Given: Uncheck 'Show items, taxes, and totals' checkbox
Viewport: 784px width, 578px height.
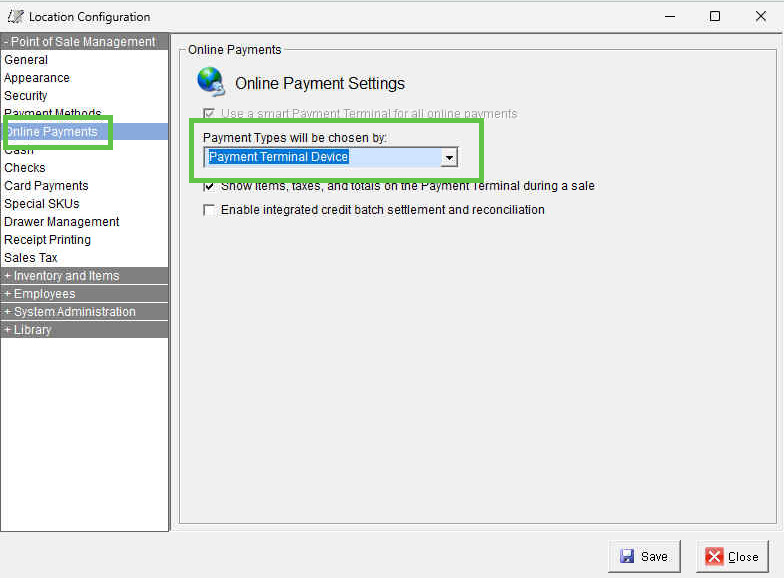Looking at the screenshot, I should [209, 186].
